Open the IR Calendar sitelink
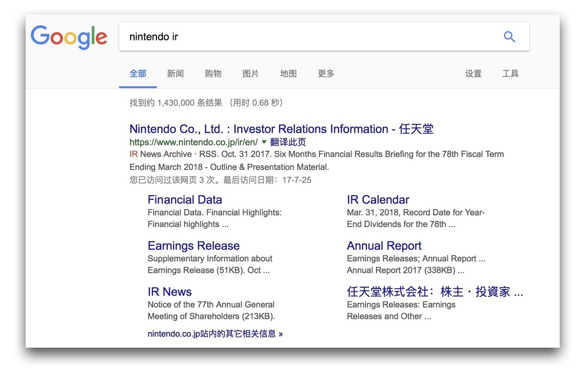 [x=378, y=200]
